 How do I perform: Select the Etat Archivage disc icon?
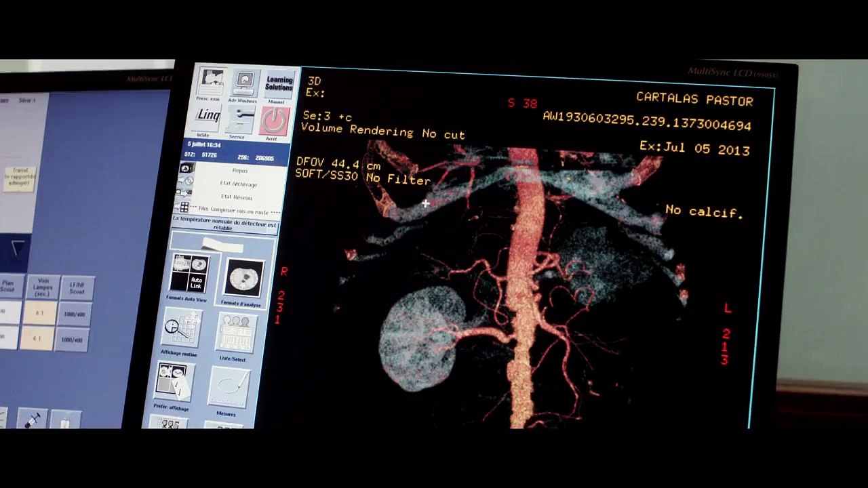pyautogui.click(x=185, y=181)
